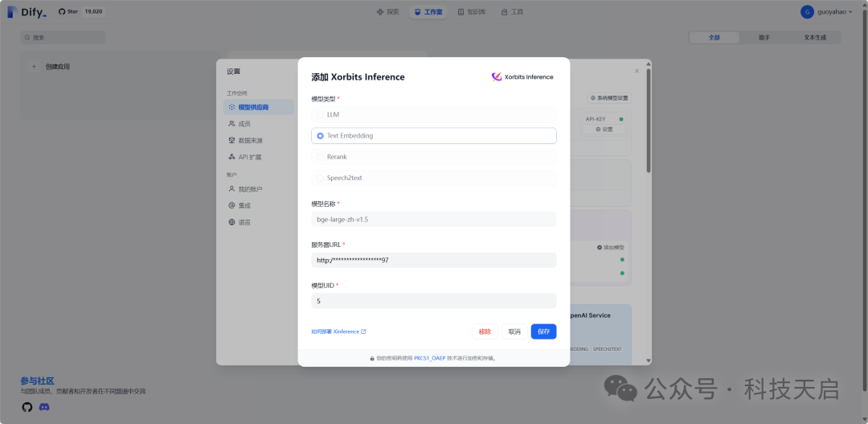The height and width of the screenshot is (424, 868).
Task: Open My Account (我的账户) settings
Action: click(x=259, y=189)
